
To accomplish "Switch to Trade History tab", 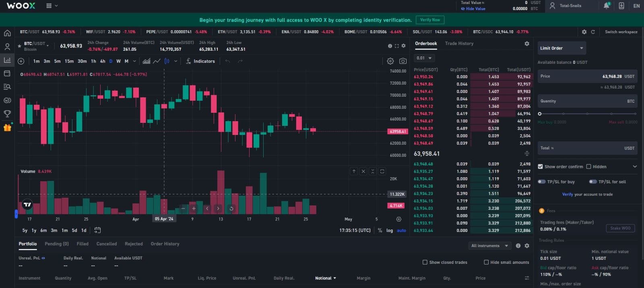I will [x=459, y=44].
